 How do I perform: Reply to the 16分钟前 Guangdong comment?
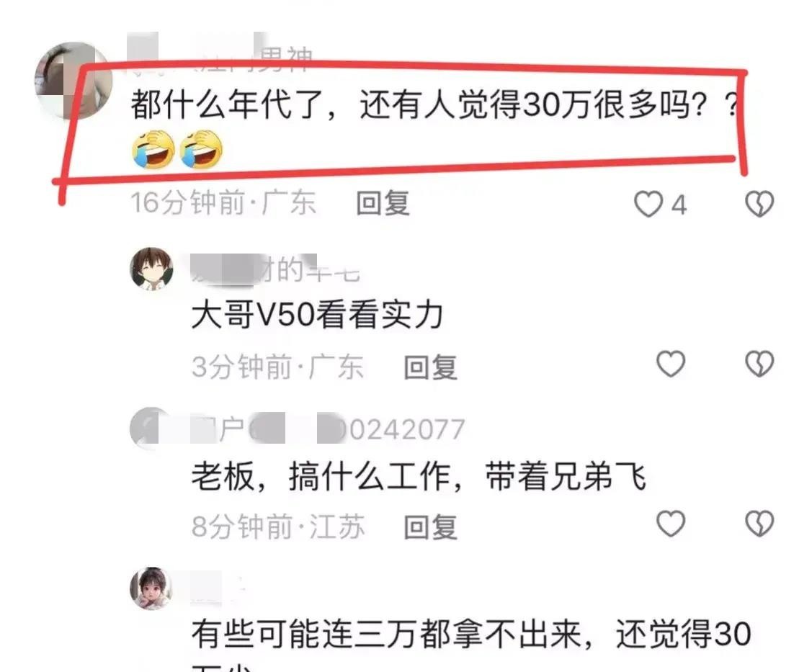(x=383, y=203)
